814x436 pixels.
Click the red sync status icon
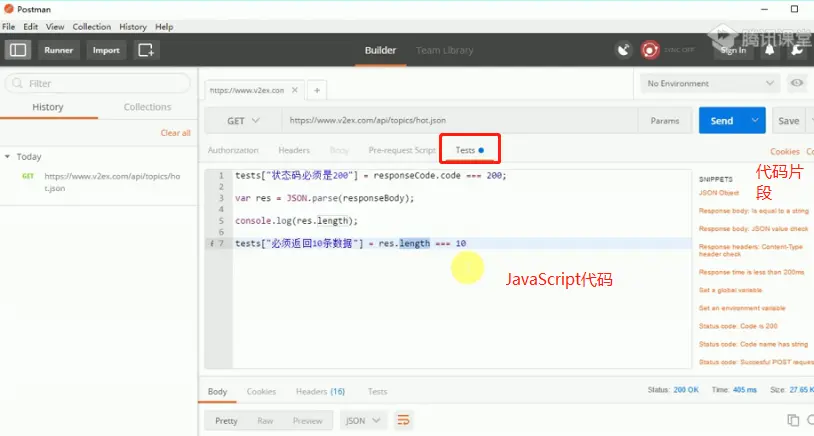649,50
